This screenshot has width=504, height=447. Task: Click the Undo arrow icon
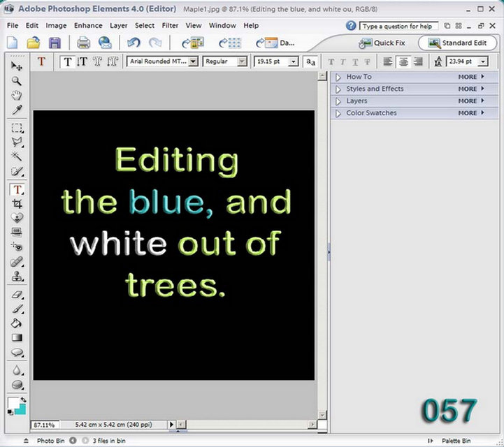pos(134,43)
